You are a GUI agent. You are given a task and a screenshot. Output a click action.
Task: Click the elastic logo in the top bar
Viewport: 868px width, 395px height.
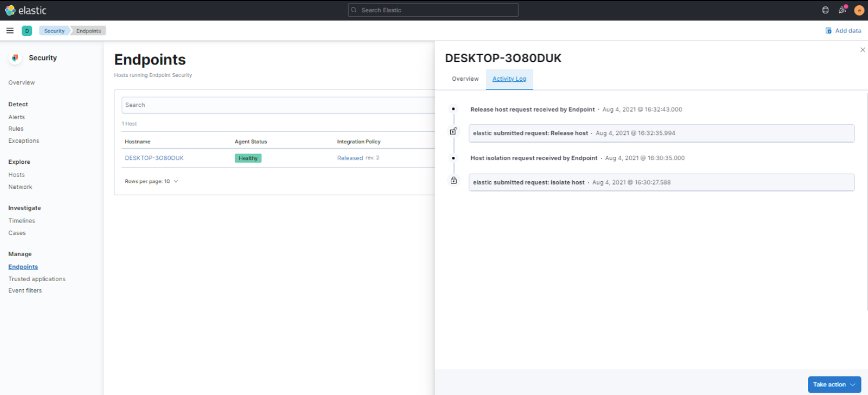(25, 9)
